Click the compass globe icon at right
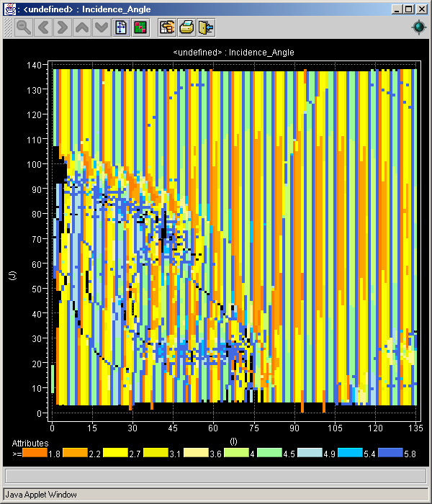This screenshot has width=432, height=504. 418,27
